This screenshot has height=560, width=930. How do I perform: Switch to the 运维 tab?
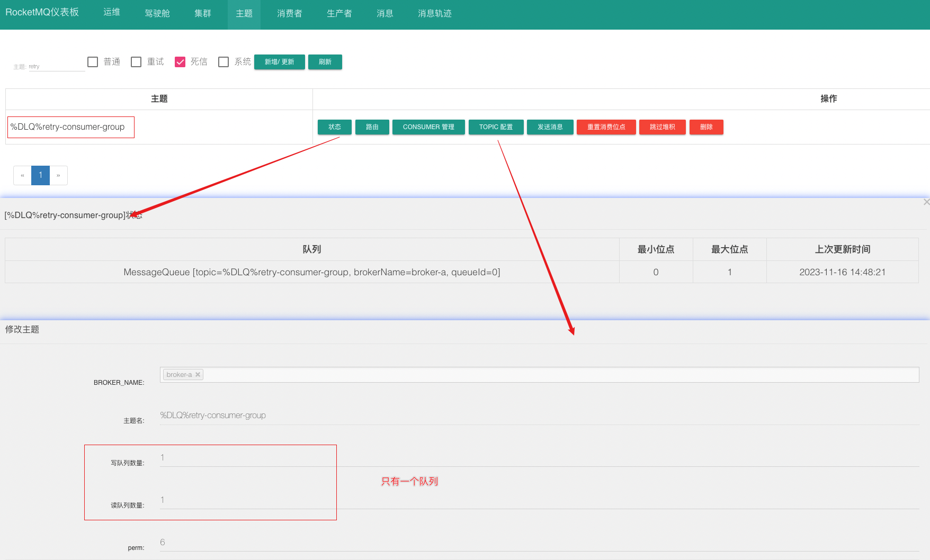(x=112, y=12)
